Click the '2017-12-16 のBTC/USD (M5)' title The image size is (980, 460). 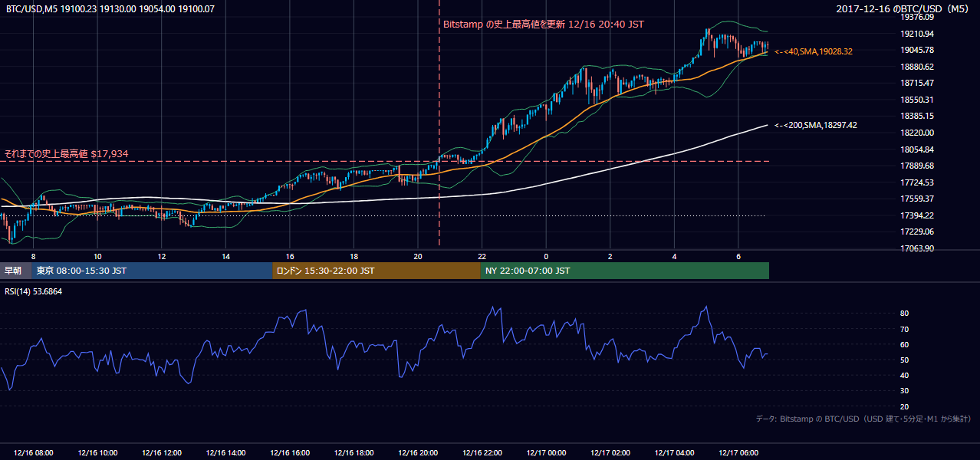(904, 9)
